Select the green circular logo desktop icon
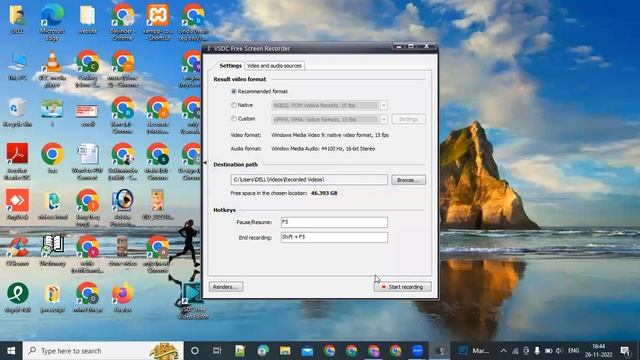 (x=17, y=298)
